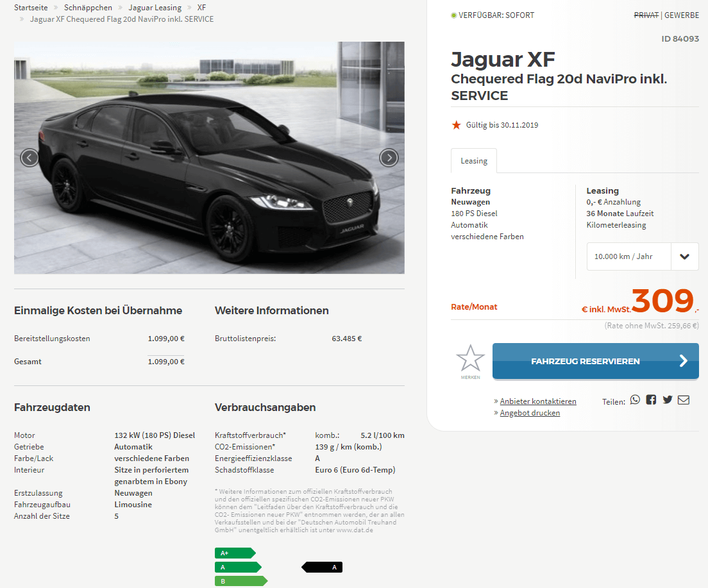708x588 pixels.
Task: Click the B efficiency class bar
Action: [241, 581]
